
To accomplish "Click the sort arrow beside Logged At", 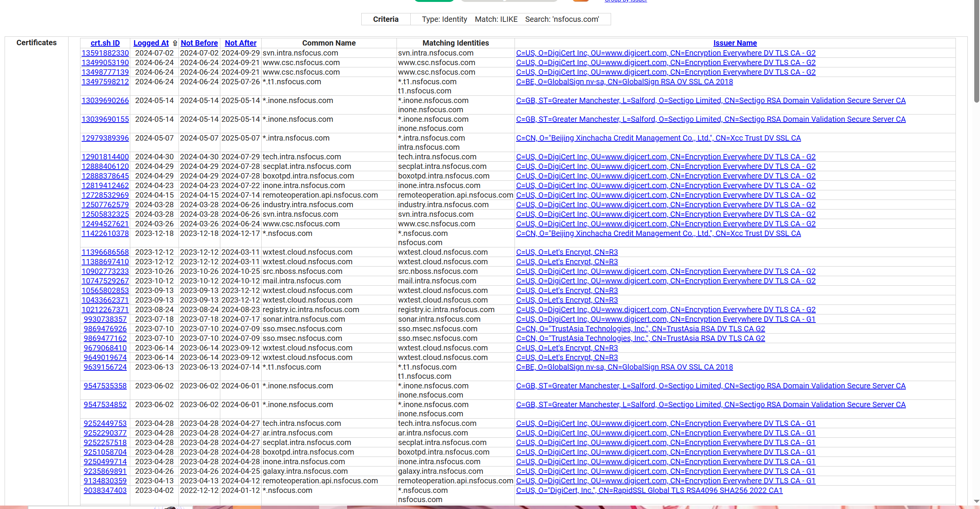I will 175,43.
